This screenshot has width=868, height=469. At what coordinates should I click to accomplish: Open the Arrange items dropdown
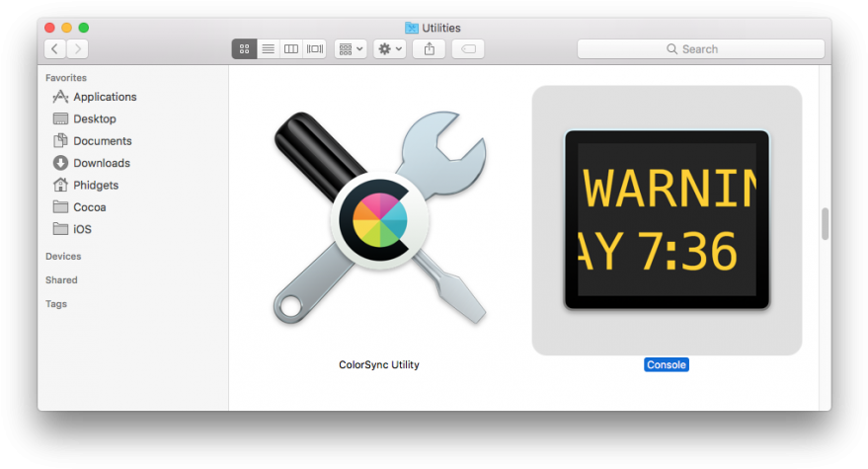351,48
